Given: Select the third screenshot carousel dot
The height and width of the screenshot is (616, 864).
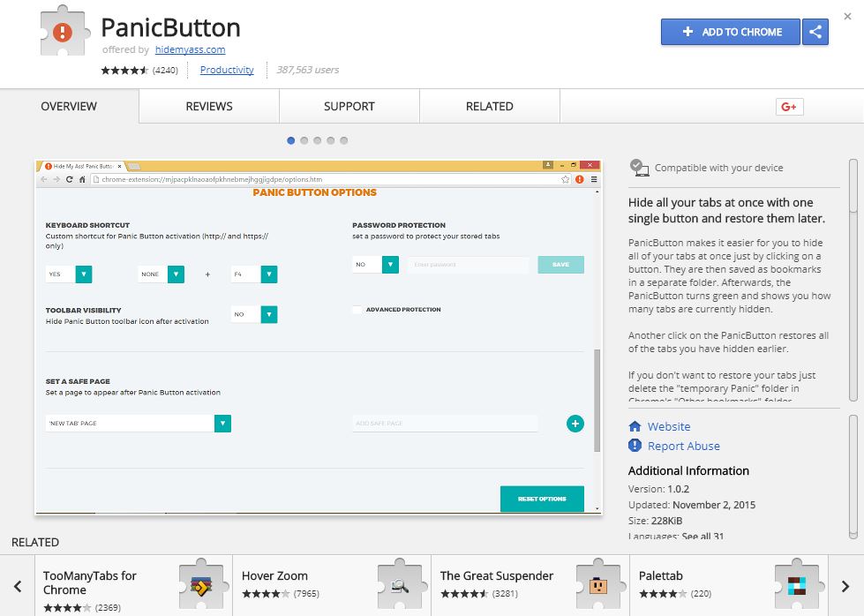Looking at the screenshot, I should pos(318,140).
